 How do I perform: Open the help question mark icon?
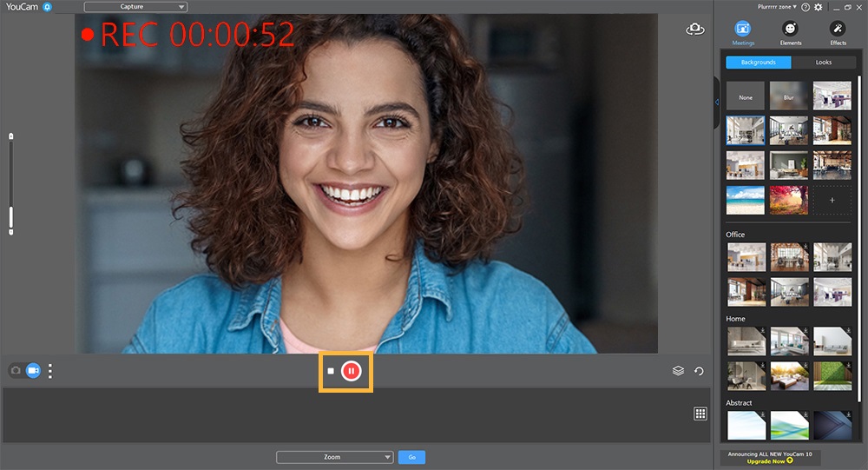coord(806,7)
